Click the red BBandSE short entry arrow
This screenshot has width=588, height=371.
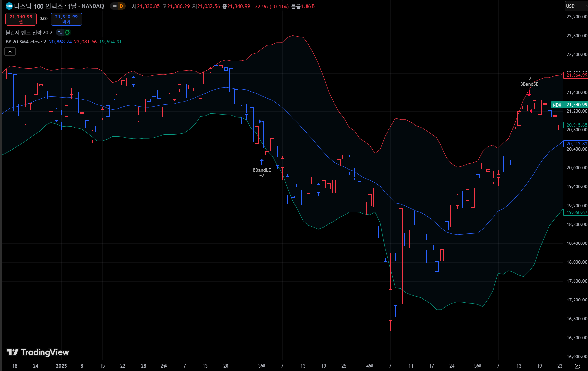click(x=529, y=93)
